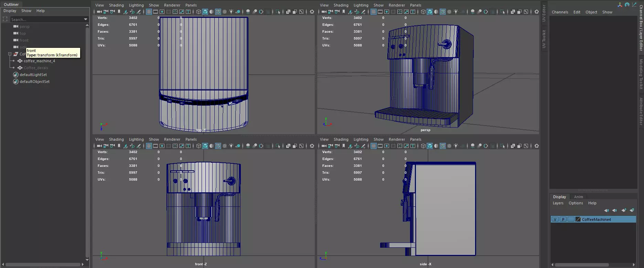Screen dimensions: 644x268
Task: Toggle 2D Pan/Zoom icon in top viewport toolbar
Action: [x=132, y=12]
